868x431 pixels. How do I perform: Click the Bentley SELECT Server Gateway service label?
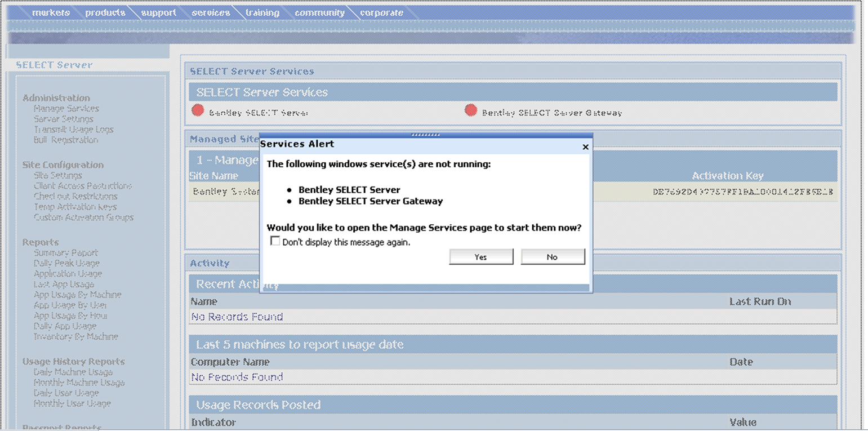[552, 113]
